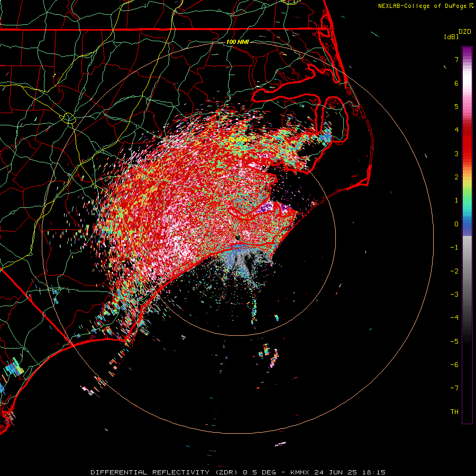Click scale value 7 on the legend
The image size is (476, 476).
click(x=456, y=59)
